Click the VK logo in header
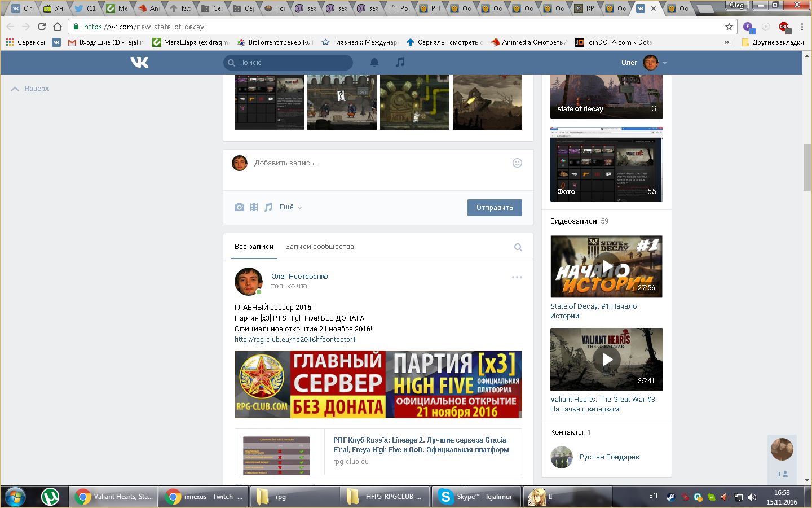This screenshot has height=508, width=812. point(139,62)
